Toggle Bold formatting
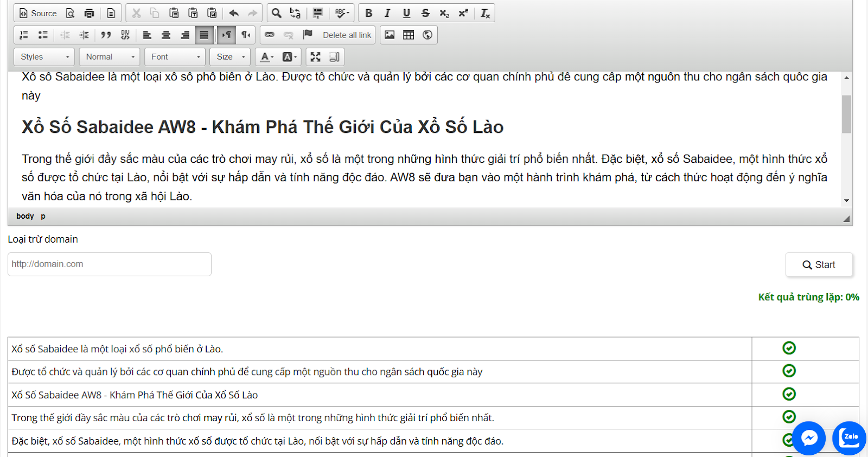Viewport: 868px width, 457px height. (x=369, y=13)
